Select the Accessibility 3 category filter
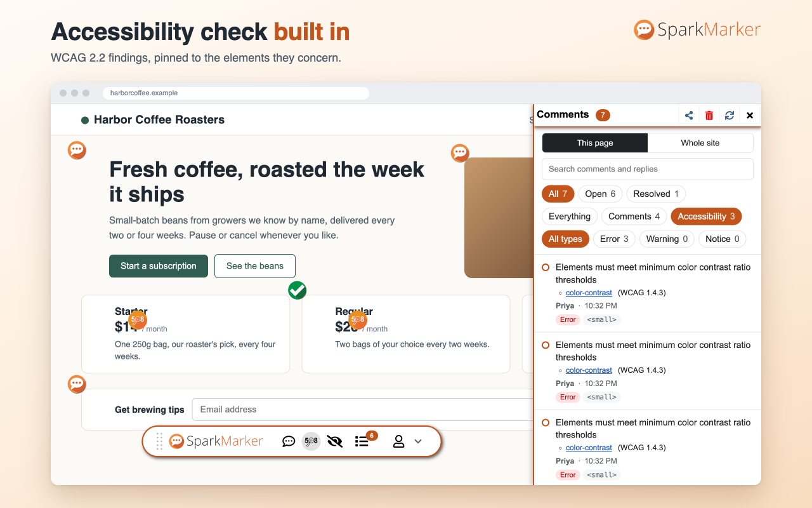This screenshot has height=508, width=812. click(x=706, y=217)
